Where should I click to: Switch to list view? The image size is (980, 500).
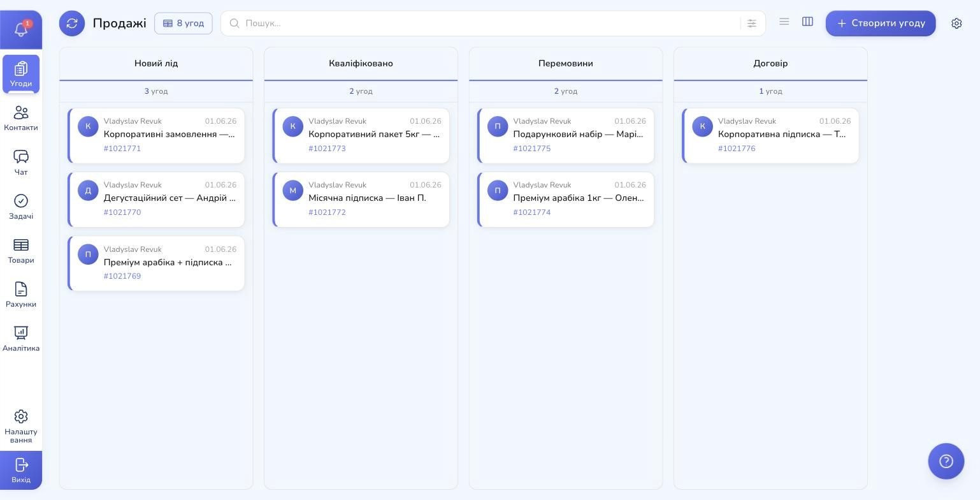(x=784, y=22)
